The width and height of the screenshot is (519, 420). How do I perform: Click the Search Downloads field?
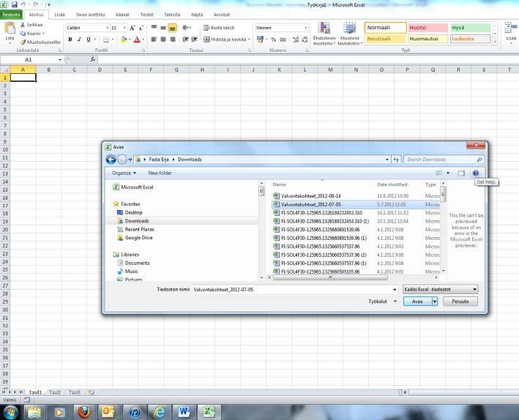[444, 160]
